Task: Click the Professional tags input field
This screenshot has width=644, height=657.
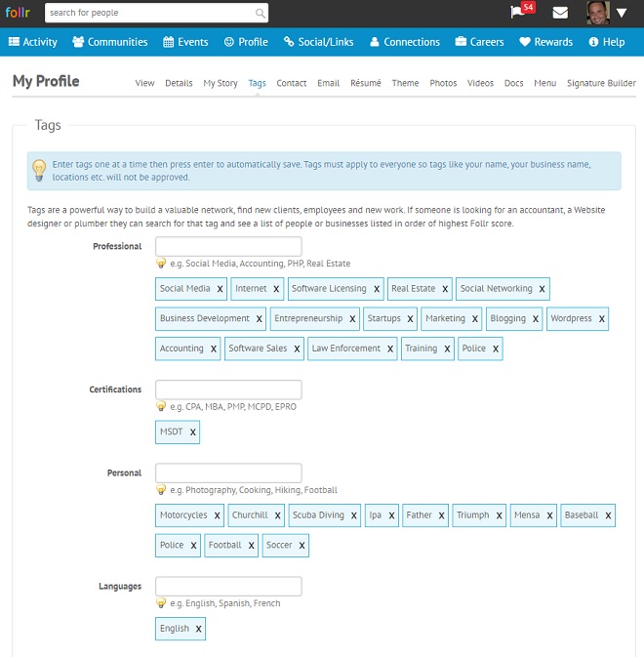Action: coord(228,246)
